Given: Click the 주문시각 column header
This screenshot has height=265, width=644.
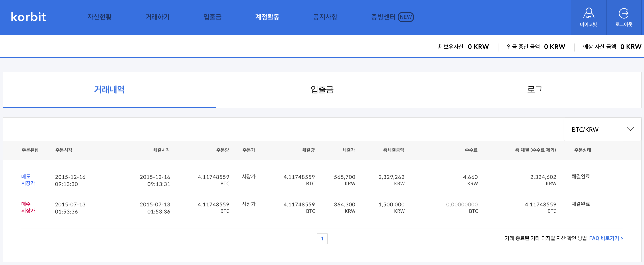Looking at the screenshot, I should 64,150.
